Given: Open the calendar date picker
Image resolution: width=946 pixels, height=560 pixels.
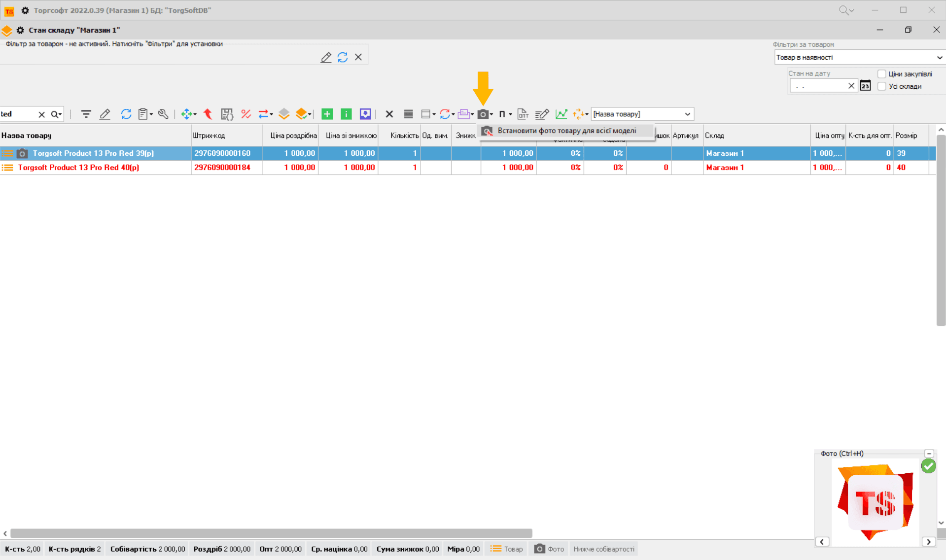Looking at the screenshot, I should [x=865, y=86].
